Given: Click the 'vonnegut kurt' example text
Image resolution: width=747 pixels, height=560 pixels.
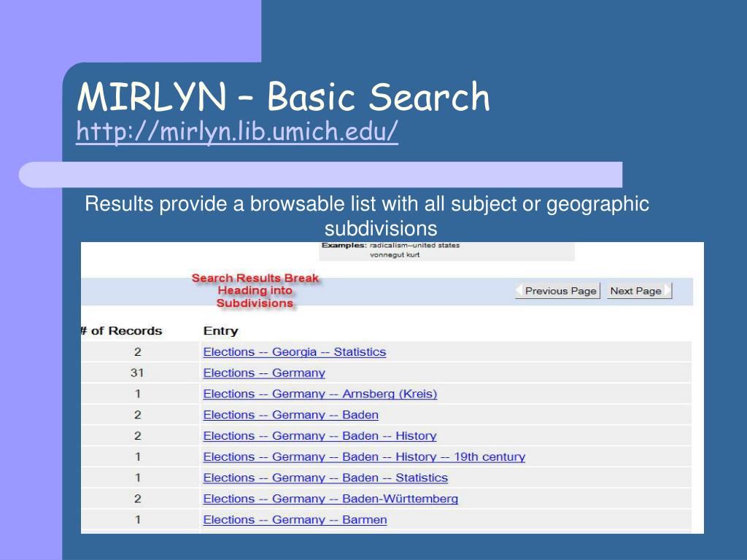Looking at the screenshot, I should point(395,254).
